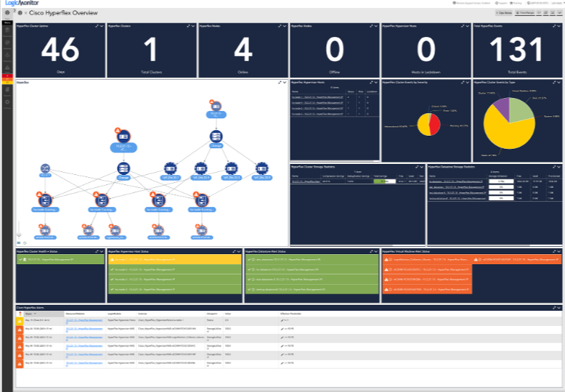The height and width of the screenshot is (392, 565).
Task: Click the fullscreen icon in dashboard toolbar
Action: click(553, 12)
